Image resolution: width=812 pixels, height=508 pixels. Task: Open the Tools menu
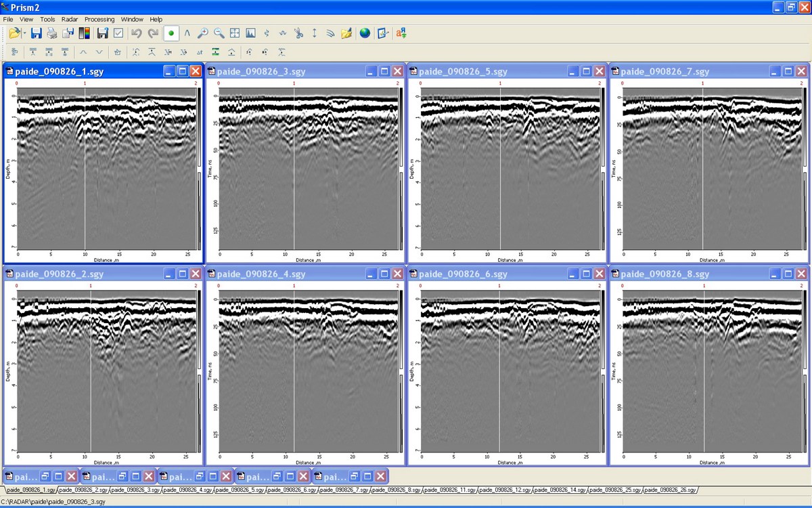[47, 19]
